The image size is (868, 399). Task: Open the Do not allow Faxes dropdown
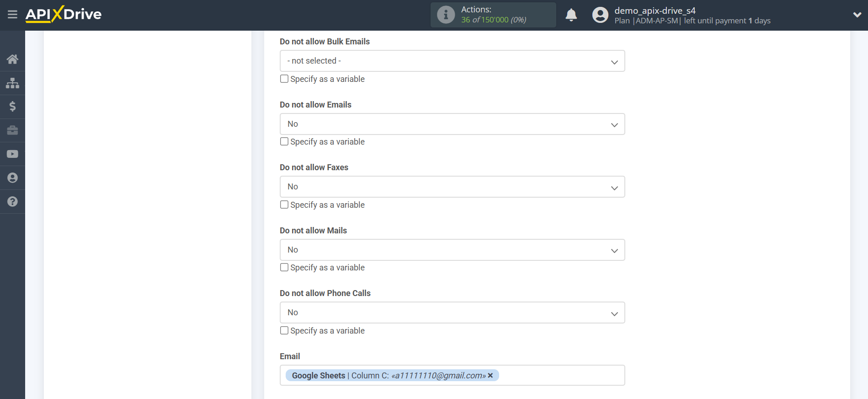tap(452, 187)
